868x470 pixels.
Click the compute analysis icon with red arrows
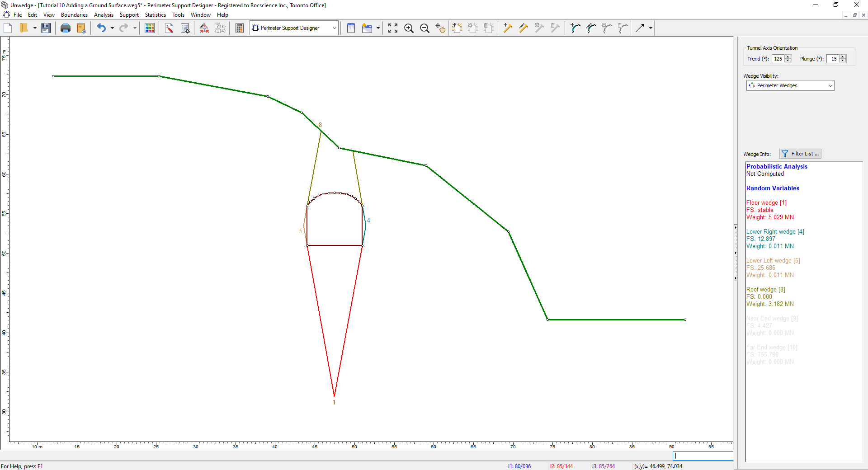(204, 28)
